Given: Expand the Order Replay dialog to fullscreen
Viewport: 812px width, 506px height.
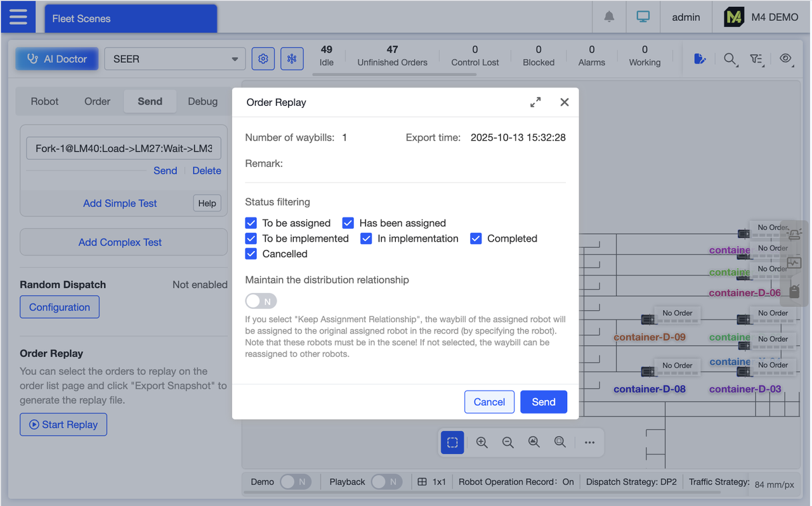Looking at the screenshot, I should click(x=535, y=101).
